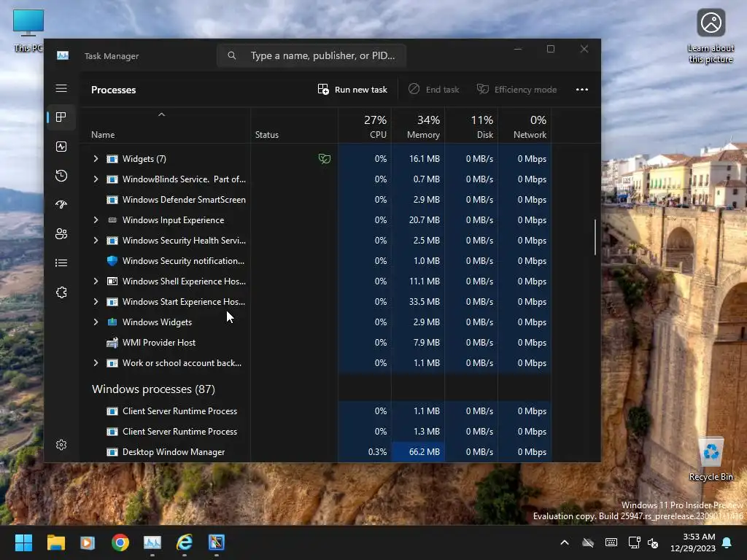
Task: Show hidden icons tray chevron
Action: pyautogui.click(x=565, y=542)
